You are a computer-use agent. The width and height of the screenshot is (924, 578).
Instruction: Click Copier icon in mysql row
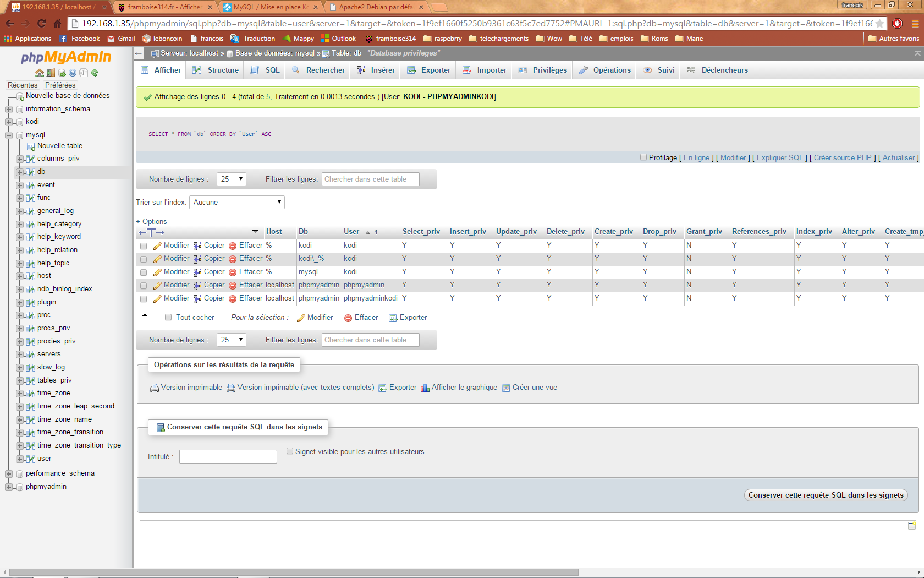[x=197, y=272]
